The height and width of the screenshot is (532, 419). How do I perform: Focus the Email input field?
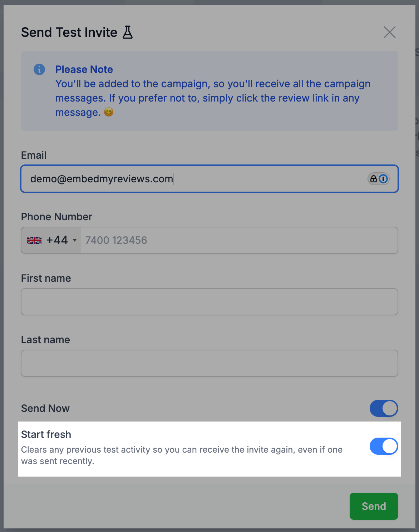point(193,179)
